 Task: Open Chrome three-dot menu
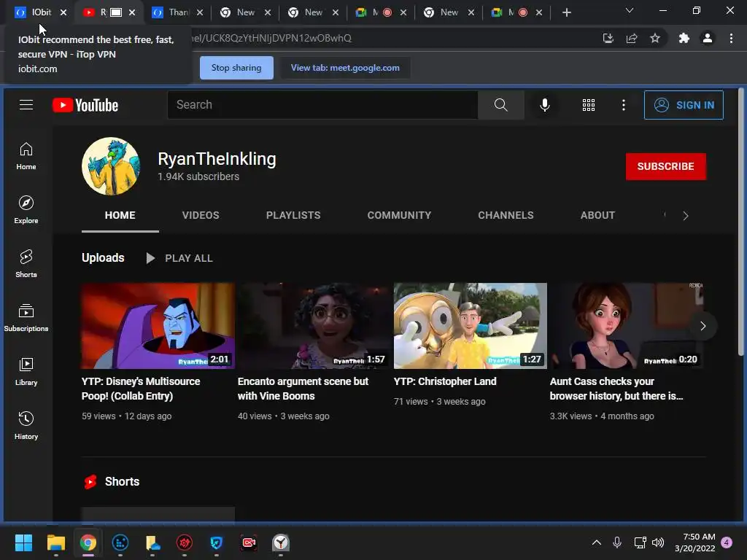coord(731,38)
